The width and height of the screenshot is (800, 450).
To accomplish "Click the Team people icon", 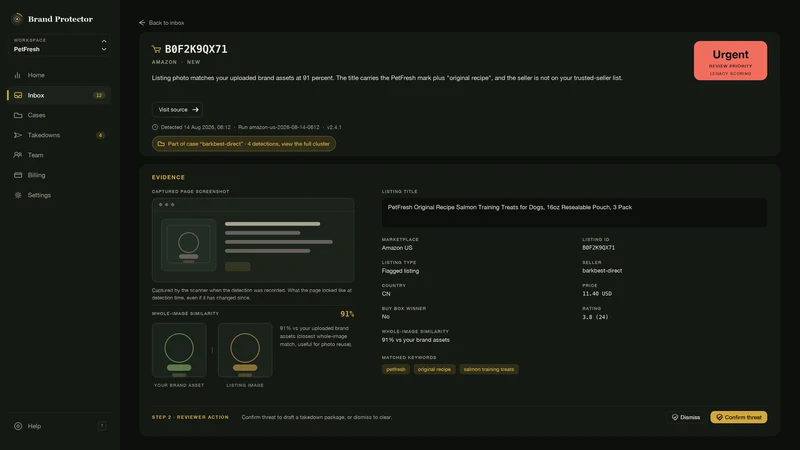I will (x=18, y=155).
